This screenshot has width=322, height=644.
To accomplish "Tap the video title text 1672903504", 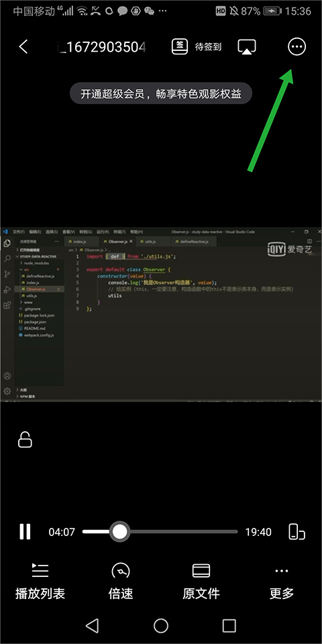I will pos(102,47).
